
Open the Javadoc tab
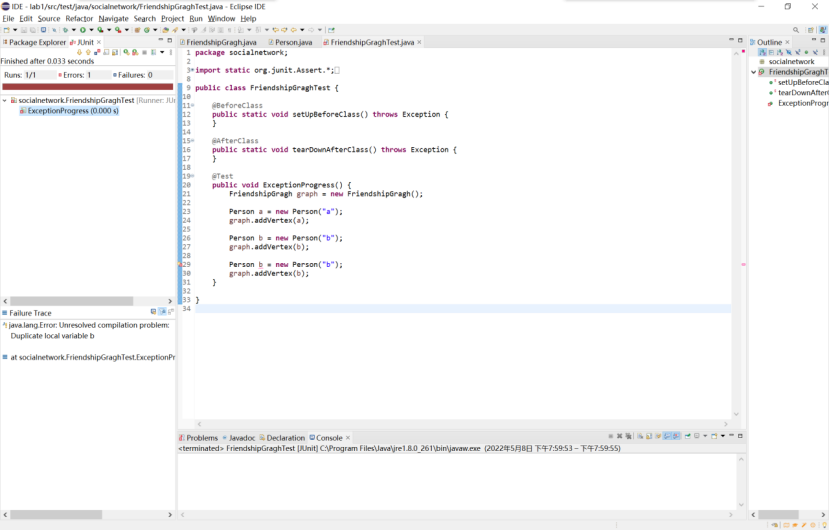(x=239, y=438)
